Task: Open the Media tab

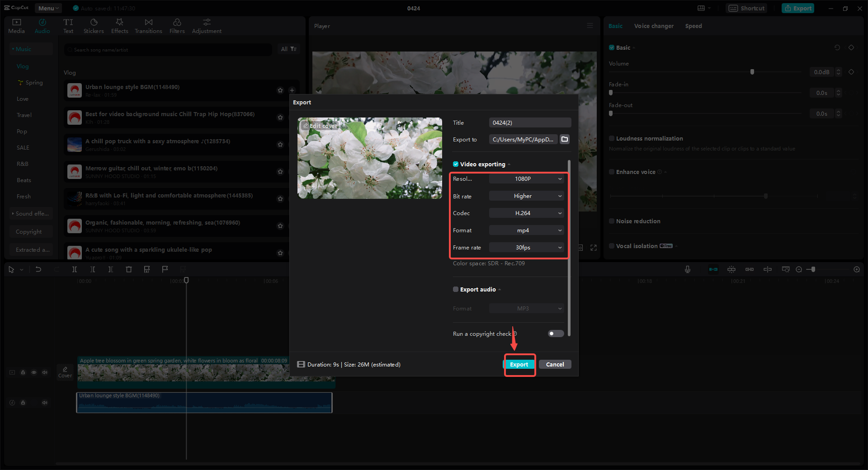Action: click(16, 26)
